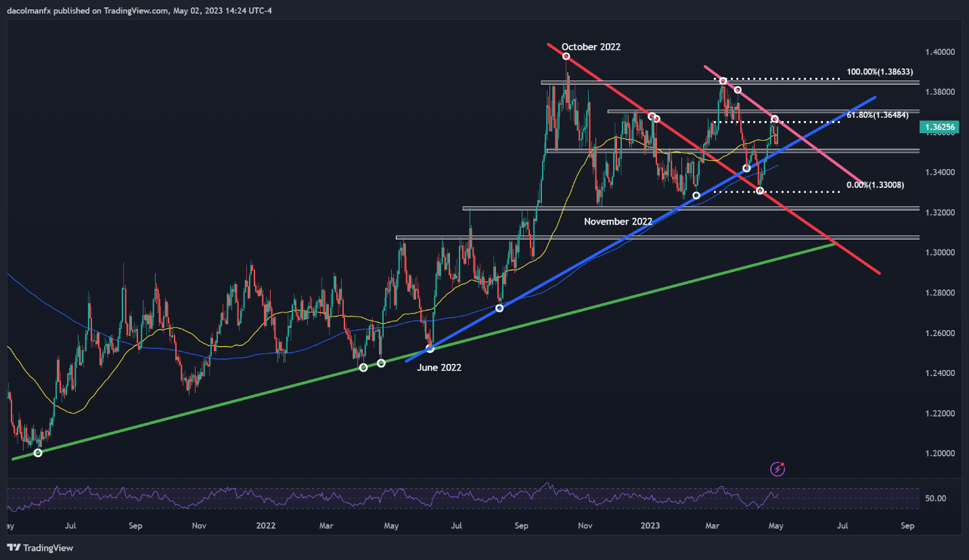This screenshot has width=969, height=560.
Task: Click the 0.00%(1.33008) Fibonacci label
Action: point(875,185)
